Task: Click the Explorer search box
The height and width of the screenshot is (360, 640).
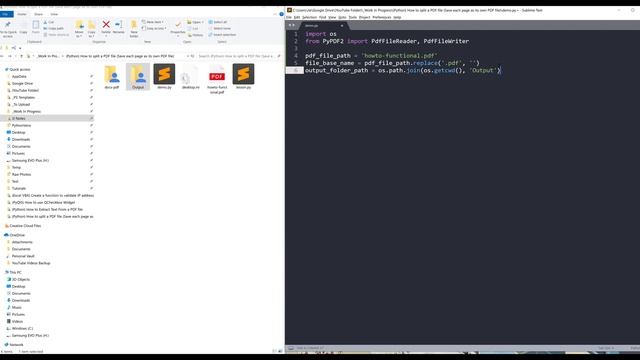Action: pyautogui.click(x=239, y=56)
